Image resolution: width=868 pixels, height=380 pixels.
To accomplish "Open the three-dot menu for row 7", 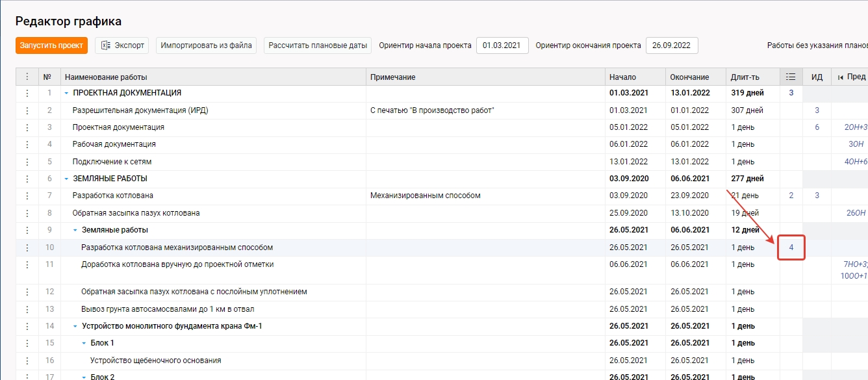I will pos(27,196).
